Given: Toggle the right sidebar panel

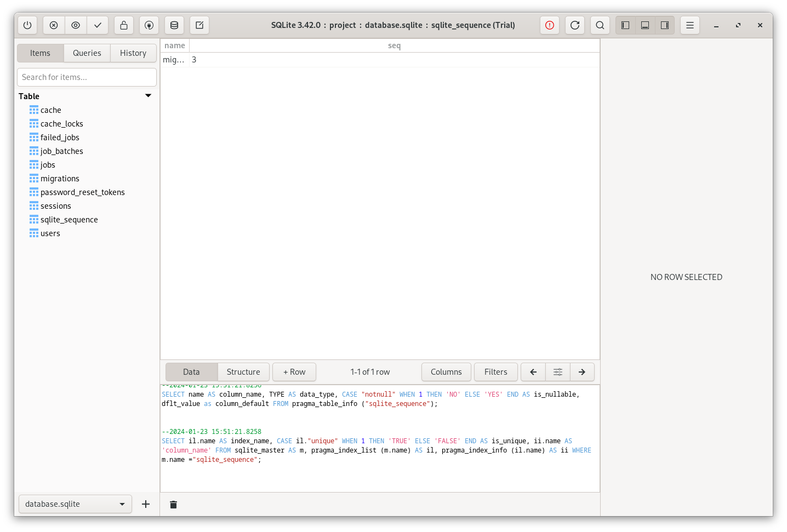Looking at the screenshot, I should click(665, 25).
